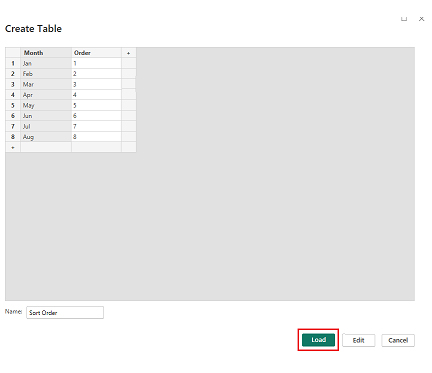
Task: Add a new row with plus marker
Action: 13,147
